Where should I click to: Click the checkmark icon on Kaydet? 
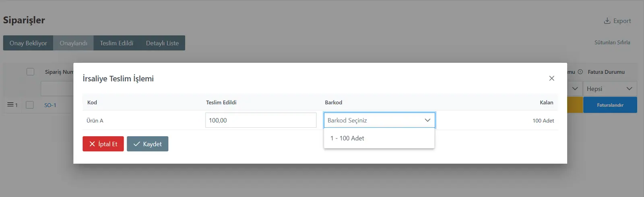tap(137, 144)
